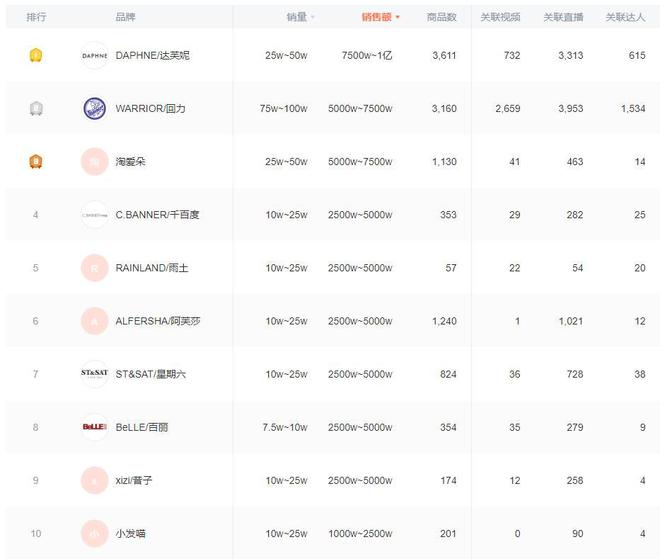The width and height of the screenshot is (660, 559).
Task: Click the RAINLAND pink avatar icon
Action: click(95, 268)
